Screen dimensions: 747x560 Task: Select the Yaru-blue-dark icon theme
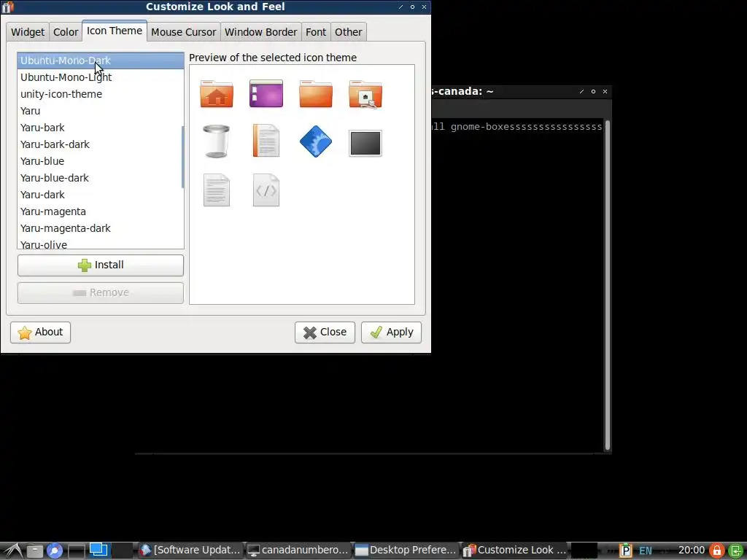(99, 178)
